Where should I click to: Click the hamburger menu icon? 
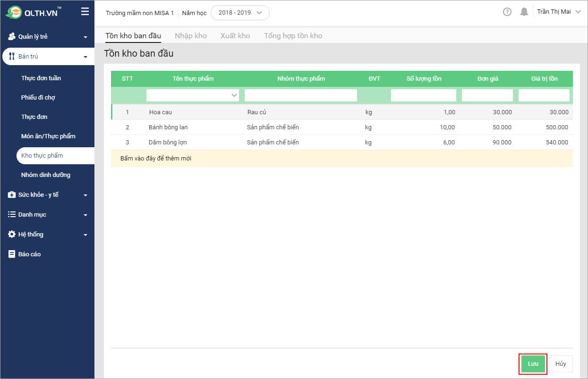tap(85, 12)
